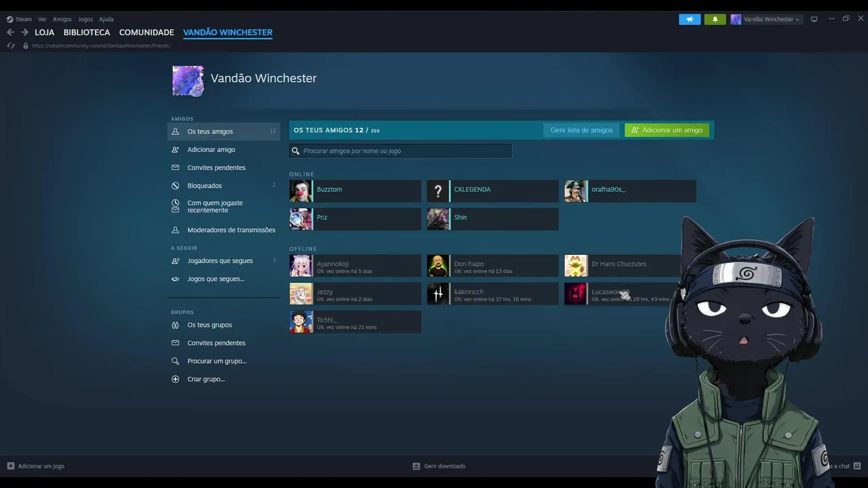Go to the COMUNIDADE tab

146,32
